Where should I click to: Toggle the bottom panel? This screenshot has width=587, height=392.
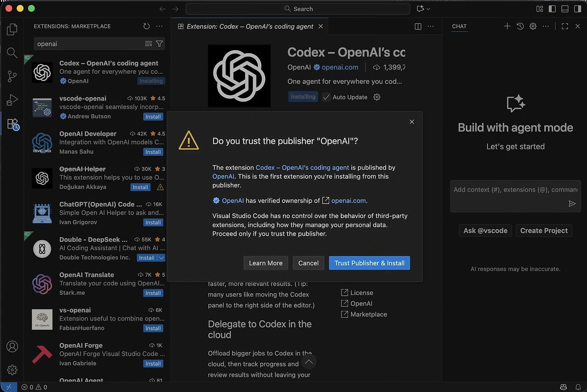click(x=565, y=9)
